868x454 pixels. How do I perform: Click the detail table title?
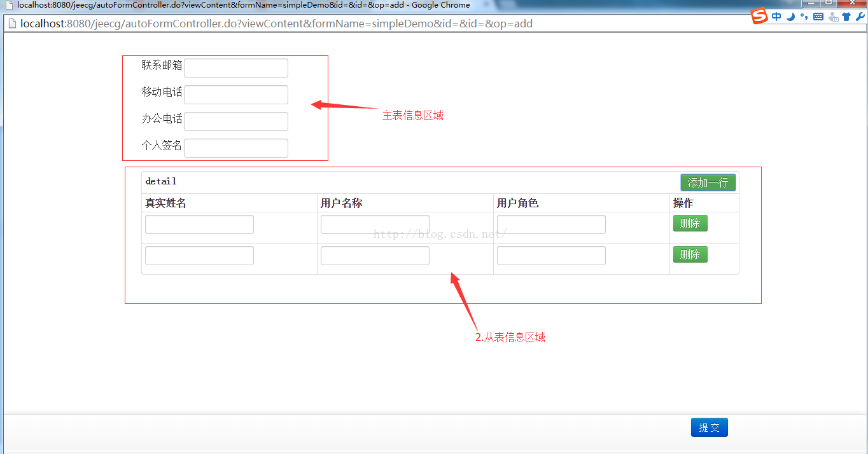click(161, 181)
